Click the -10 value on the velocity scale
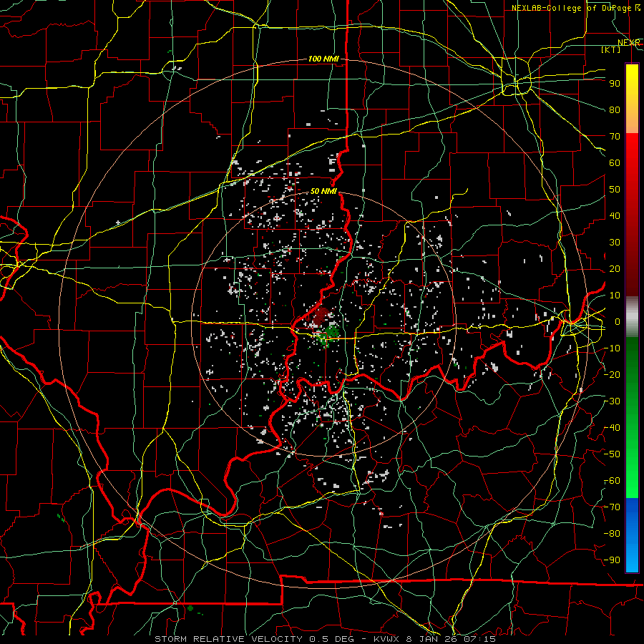This screenshot has height=644, width=644. pyautogui.click(x=613, y=348)
